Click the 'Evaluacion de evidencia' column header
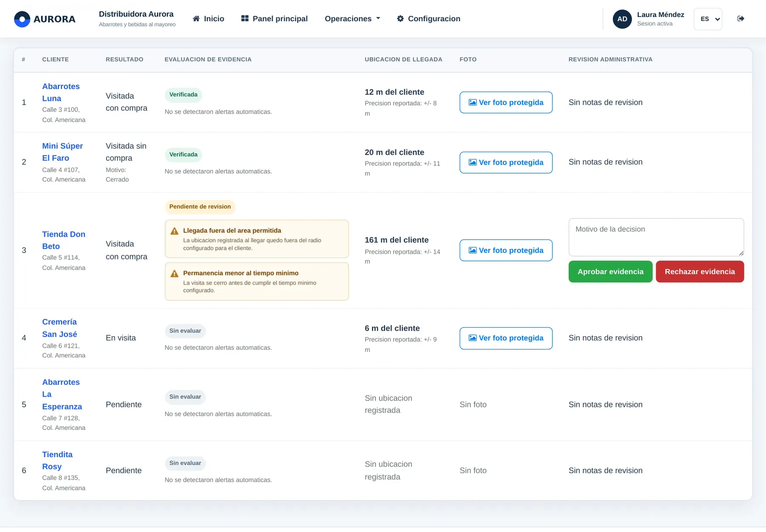Image resolution: width=766 pixels, height=532 pixels. [x=208, y=60]
